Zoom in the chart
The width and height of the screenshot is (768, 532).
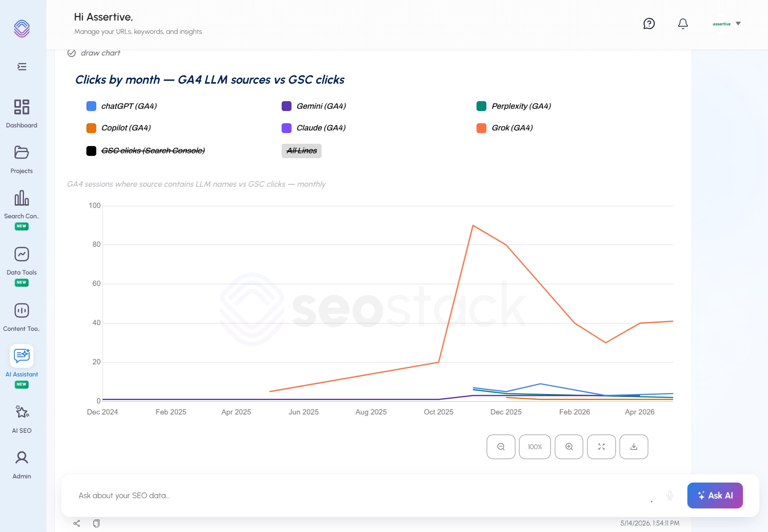tap(569, 447)
